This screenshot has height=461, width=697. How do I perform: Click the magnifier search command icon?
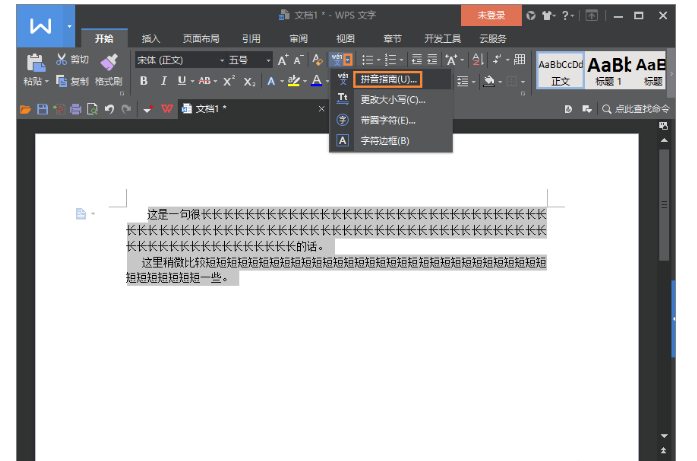[606, 109]
